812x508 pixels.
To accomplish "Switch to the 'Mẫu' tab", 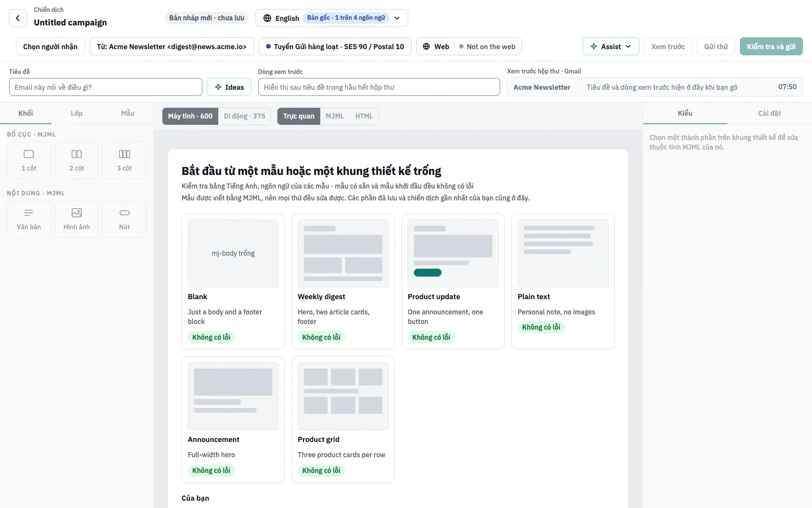I will [127, 113].
